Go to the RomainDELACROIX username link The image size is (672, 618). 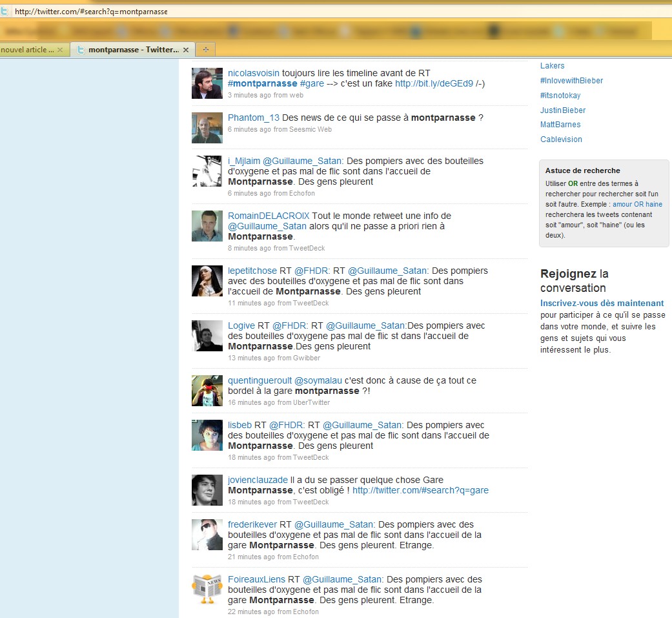269,216
